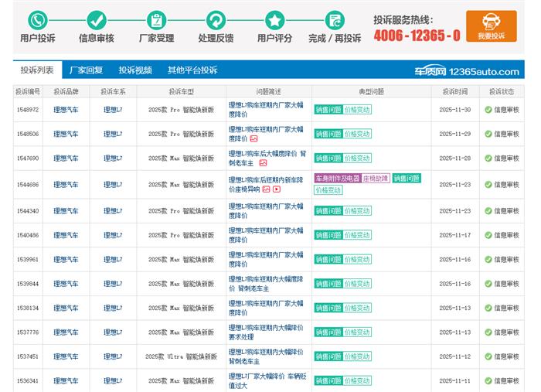541x392 pixels.
Task: Click the 信息审核 status text for 1537451
Action: coord(506,356)
